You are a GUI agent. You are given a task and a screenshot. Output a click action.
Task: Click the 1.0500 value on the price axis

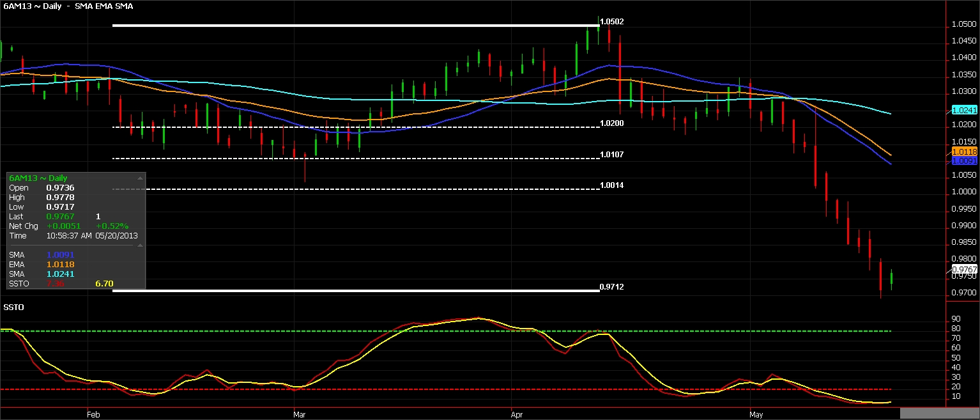(x=963, y=25)
